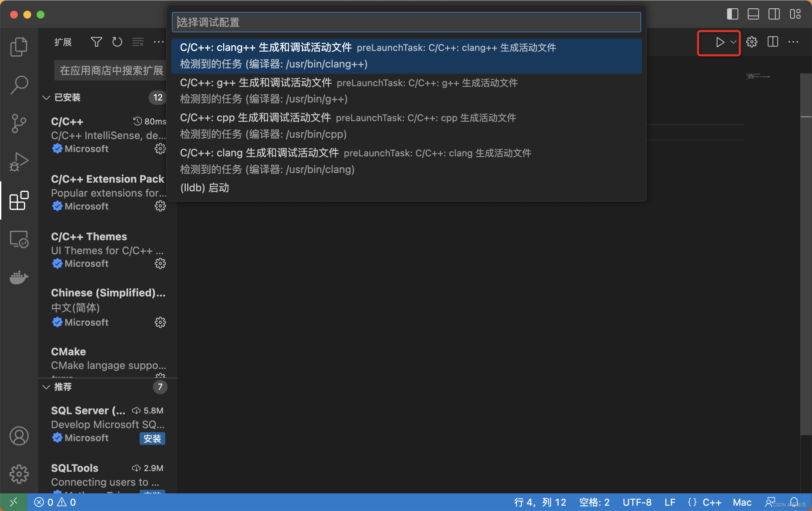Select g++ 生成和调试活动文件 configuration
812x511 pixels.
(x=406, y=91)
